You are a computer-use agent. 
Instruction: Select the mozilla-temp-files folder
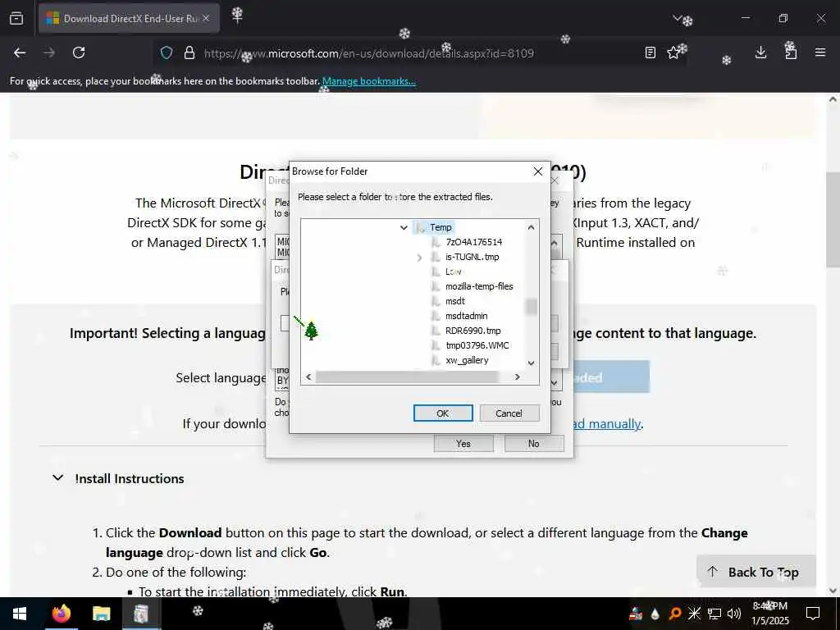(x=479, y=286)
